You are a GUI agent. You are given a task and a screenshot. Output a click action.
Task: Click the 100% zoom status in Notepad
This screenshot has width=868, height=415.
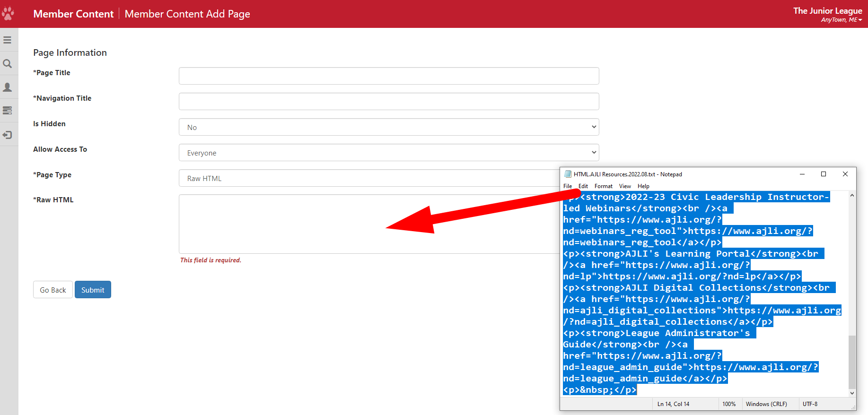pos(729,404)
